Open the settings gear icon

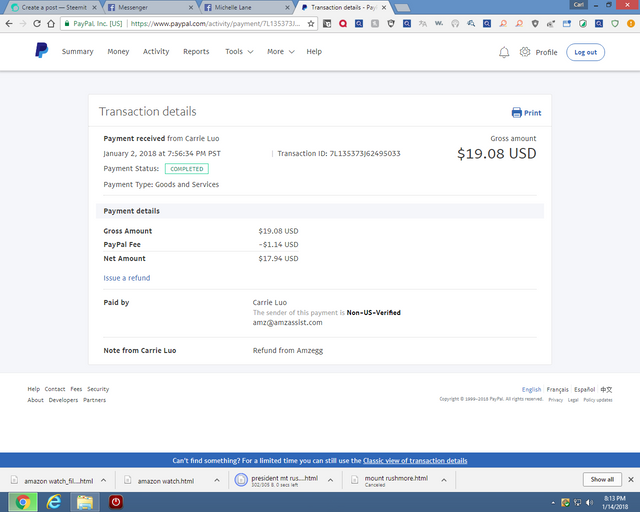(x=525, y=52)
